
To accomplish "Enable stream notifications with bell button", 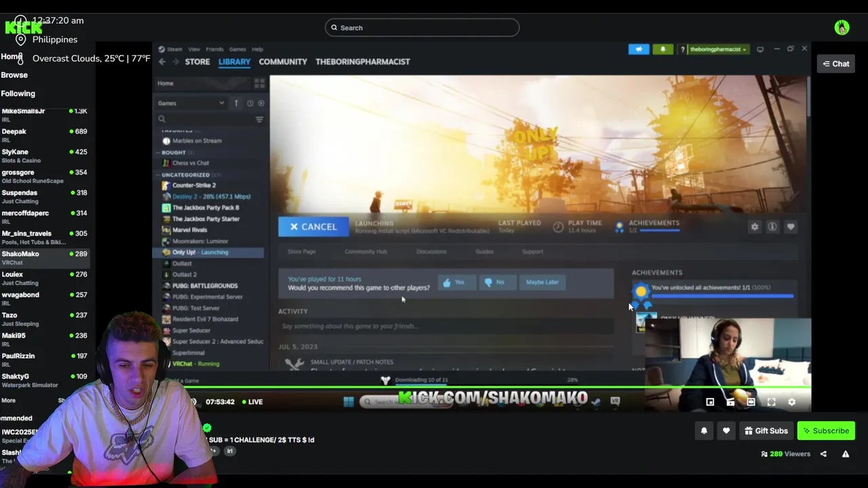I will [704, 431].
